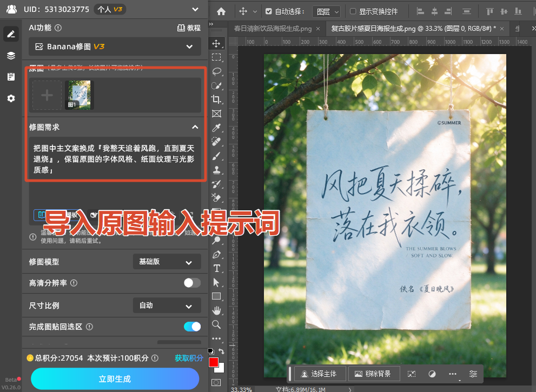Select the Zoom tool in toolbar
The height and width of the screenshot is (392, 536).
coord(216,324)
